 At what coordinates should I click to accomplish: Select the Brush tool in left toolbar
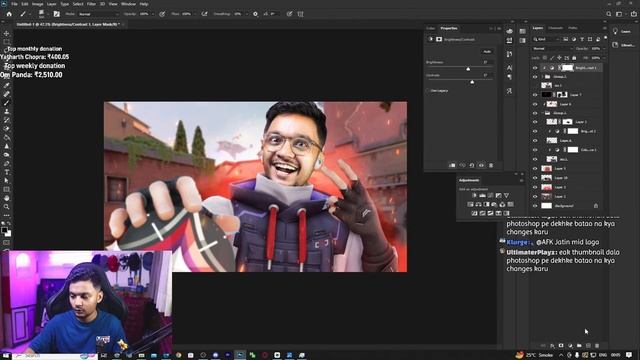[6, 102]
